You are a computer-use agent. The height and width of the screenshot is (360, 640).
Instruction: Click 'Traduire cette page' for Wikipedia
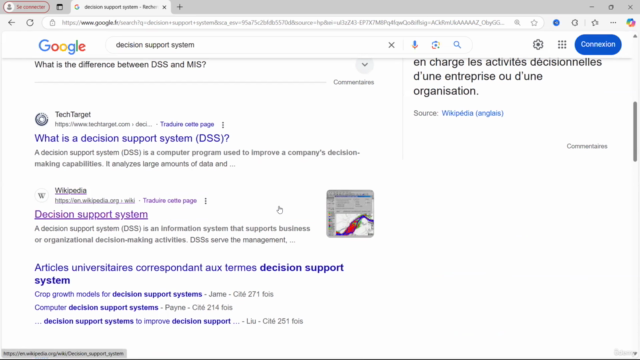point(170,200)
